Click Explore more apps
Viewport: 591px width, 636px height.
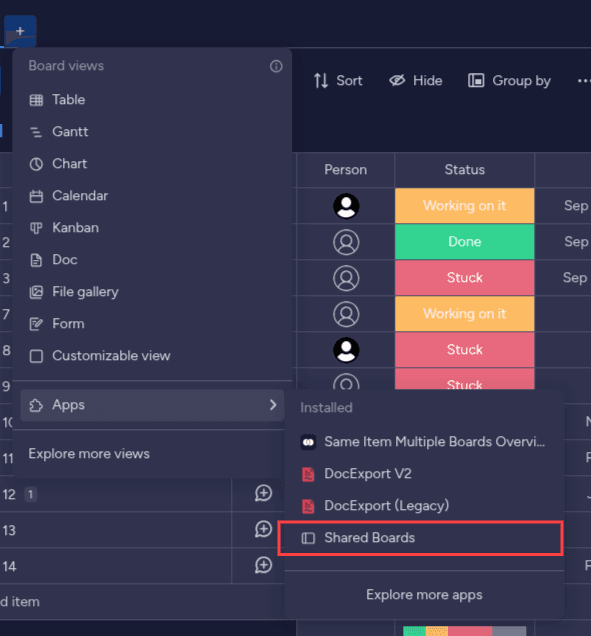click(424, 595)
